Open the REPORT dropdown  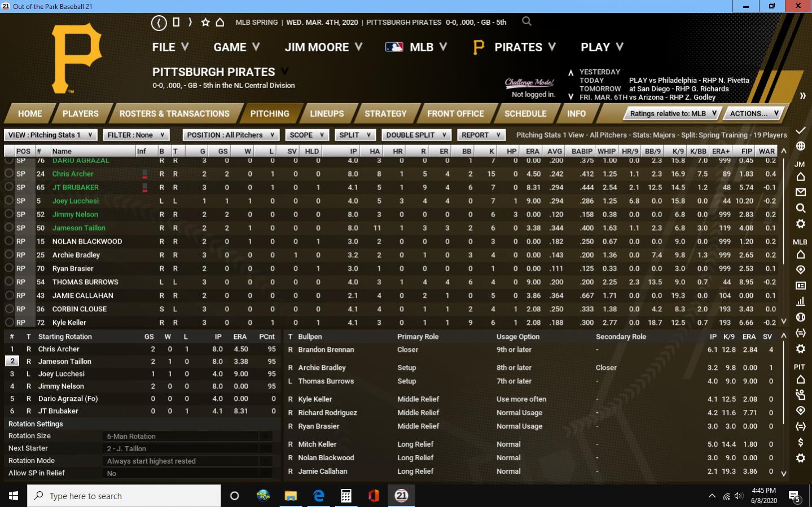[480, 135]
